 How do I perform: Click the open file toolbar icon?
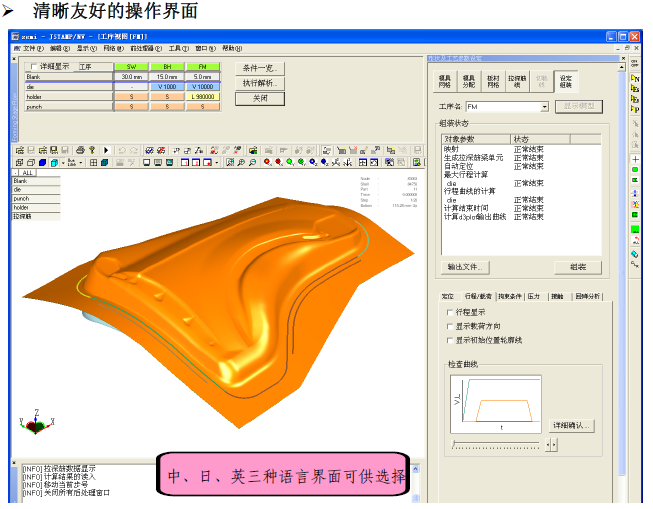pos(20,150)
